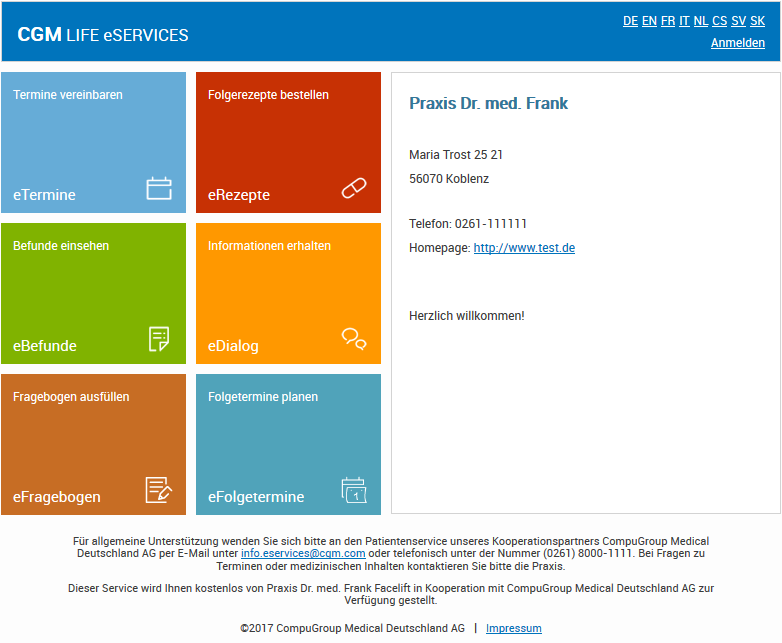This screenshot has width=782, height=643.
Task: Click the 'Telefon: 0261-111111' line
Action: (x=468, y=224)
